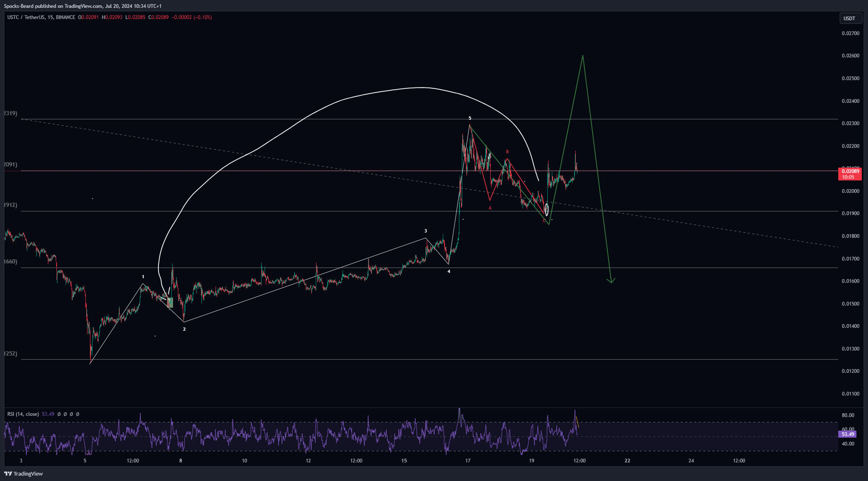Click the 0.01500 price axis label

tap(850, 304)
